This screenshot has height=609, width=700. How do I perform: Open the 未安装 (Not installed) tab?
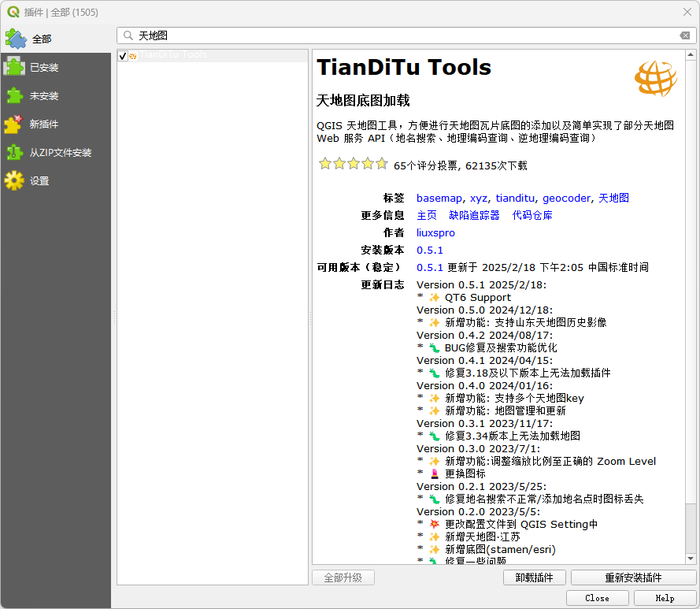(55, 95)
